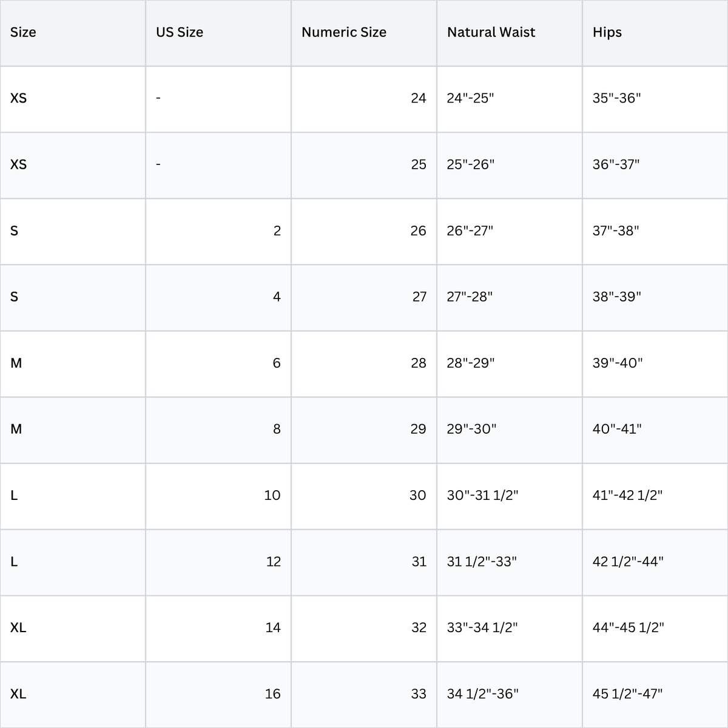Click the hips cell 35"-36"

[655, 99]
